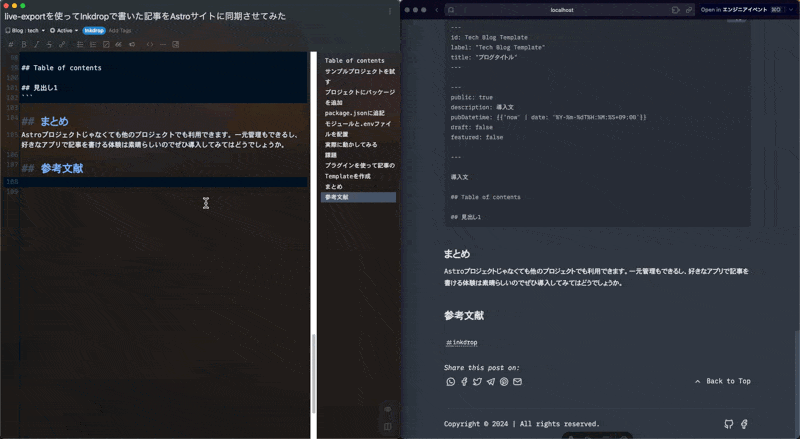This screenshot has height=439, width=800.
Task: Open the #inkdrop tag link
Action: (x=462, y=343)
